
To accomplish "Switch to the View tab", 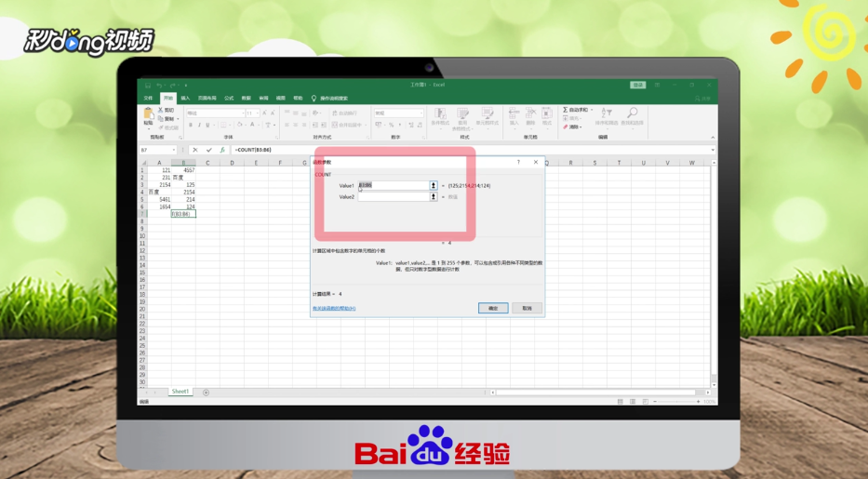I will click(281, 98).
